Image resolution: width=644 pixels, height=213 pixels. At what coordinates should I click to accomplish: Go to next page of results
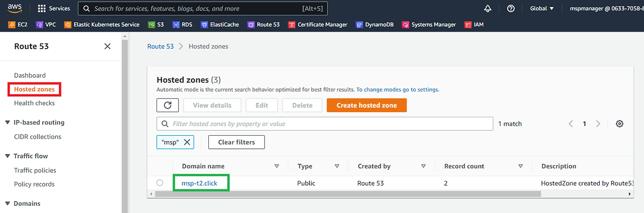598,124
